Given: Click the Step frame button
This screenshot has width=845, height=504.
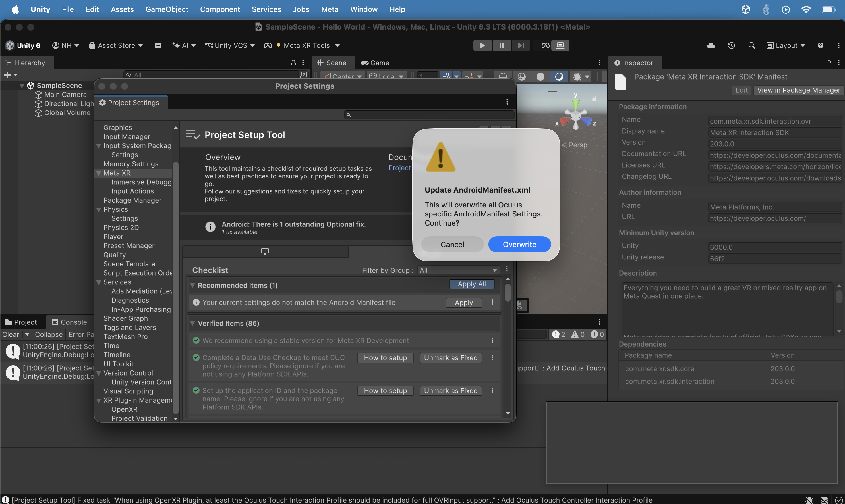Looking at the screenshot, I should tap(521, 45).
